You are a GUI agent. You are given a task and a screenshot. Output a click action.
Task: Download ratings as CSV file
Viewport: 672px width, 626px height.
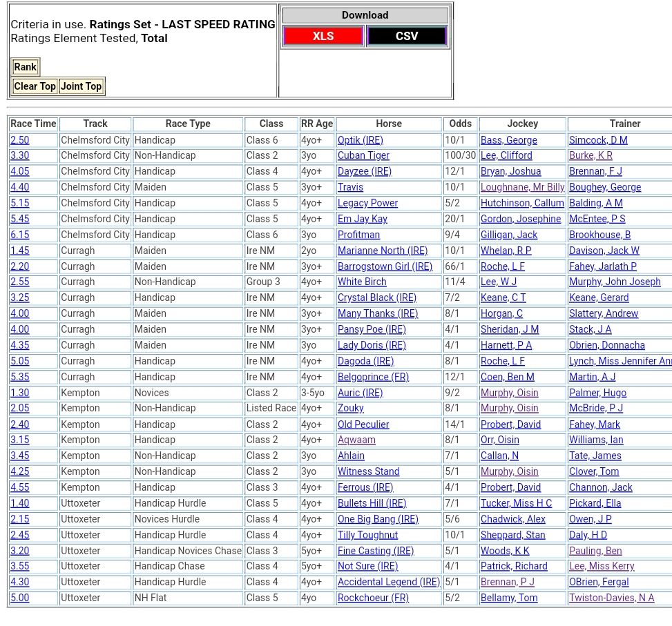coord(406,36)
